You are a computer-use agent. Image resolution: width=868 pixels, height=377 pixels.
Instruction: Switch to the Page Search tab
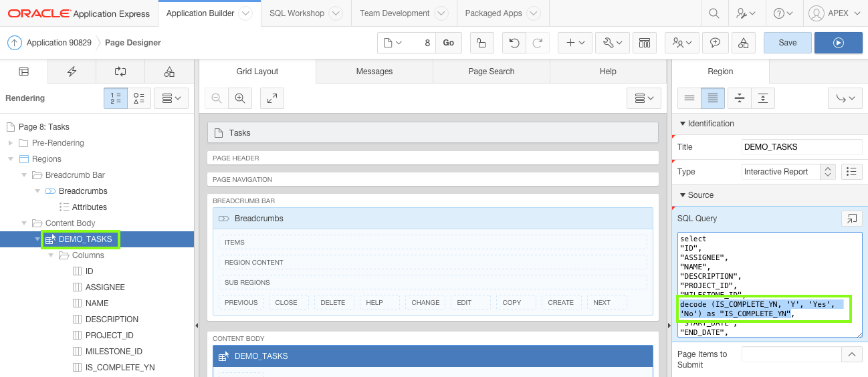point(492,72)
